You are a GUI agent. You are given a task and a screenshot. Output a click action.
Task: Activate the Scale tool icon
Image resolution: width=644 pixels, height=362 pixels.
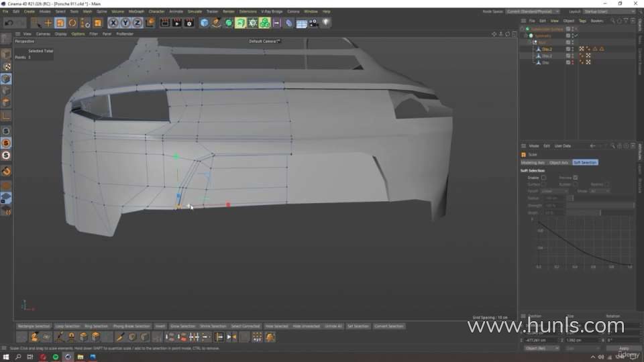click(60, 23)
